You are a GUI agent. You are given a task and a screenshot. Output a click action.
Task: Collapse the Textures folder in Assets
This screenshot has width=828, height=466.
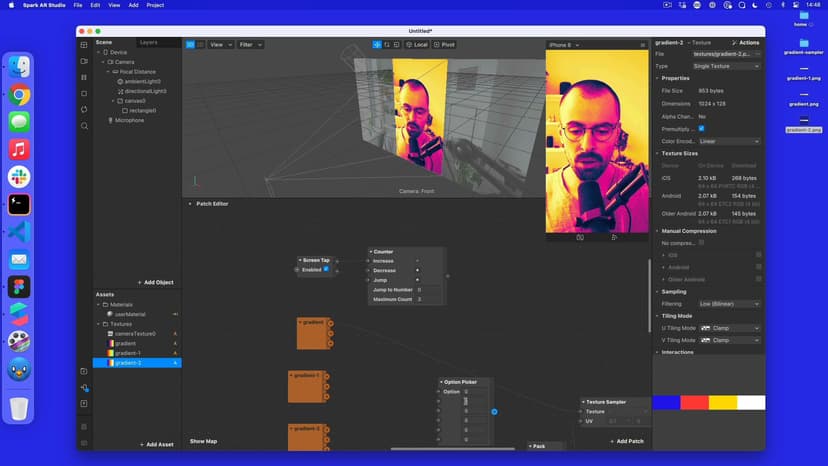coord(98,324)
